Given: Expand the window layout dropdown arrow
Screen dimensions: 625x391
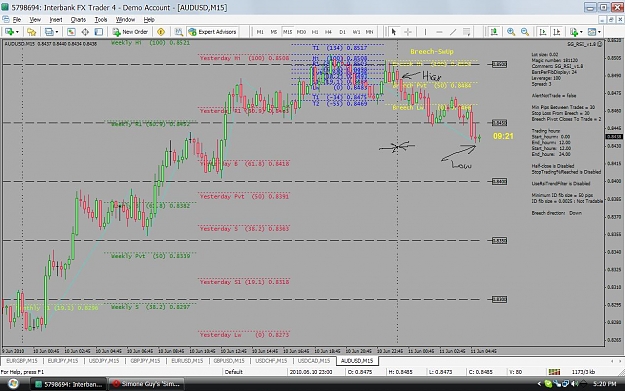Looking at the screenshot, I should tap(57, 32).
